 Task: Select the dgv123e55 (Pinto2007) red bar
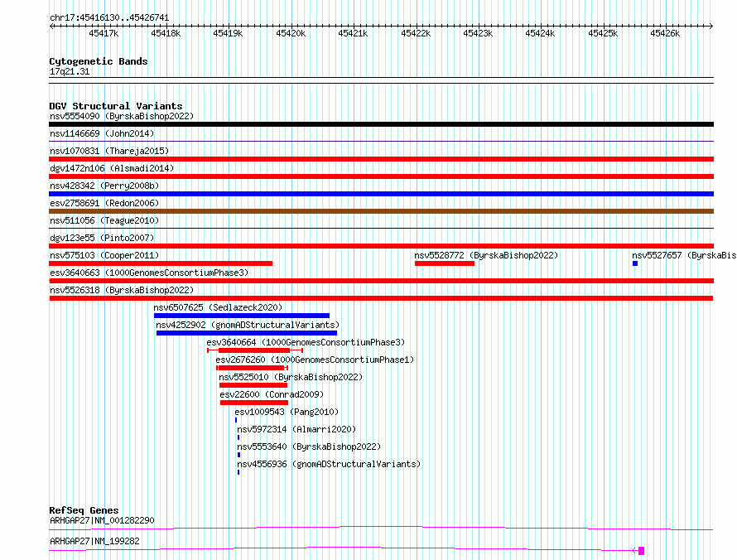click(381, 246)
